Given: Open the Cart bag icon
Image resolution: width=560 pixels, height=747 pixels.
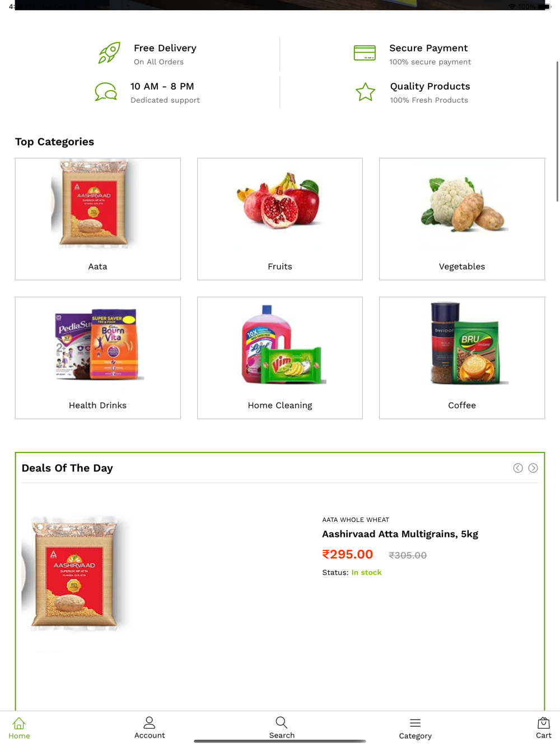Looking at the screenshot, I should point(543,722).
